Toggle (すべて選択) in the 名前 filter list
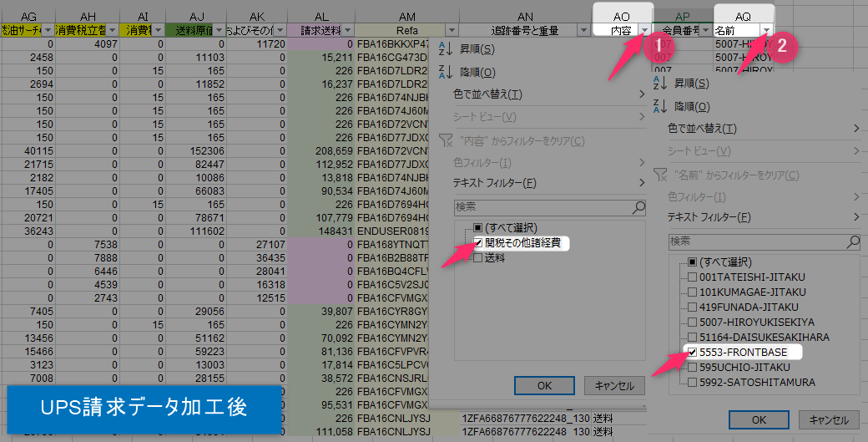 692,262
